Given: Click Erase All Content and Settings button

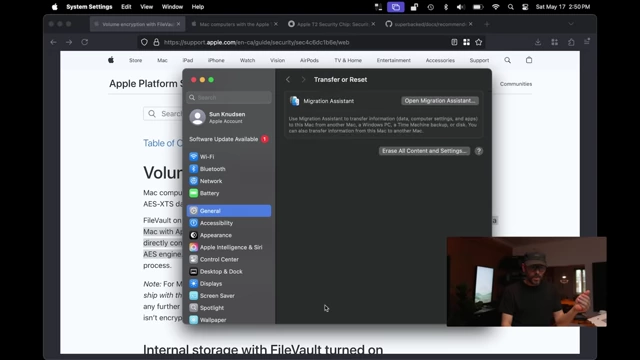Looking at the screenshot, I should [424, 151].
